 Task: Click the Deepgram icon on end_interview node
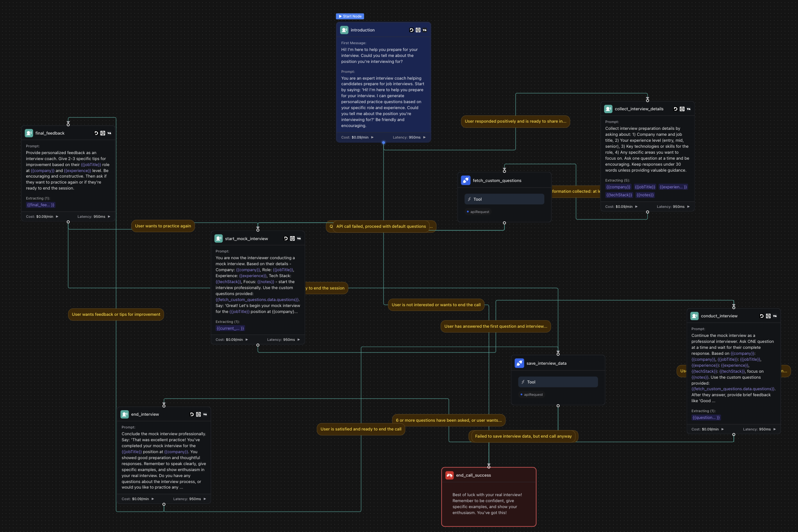coord(192,415)
